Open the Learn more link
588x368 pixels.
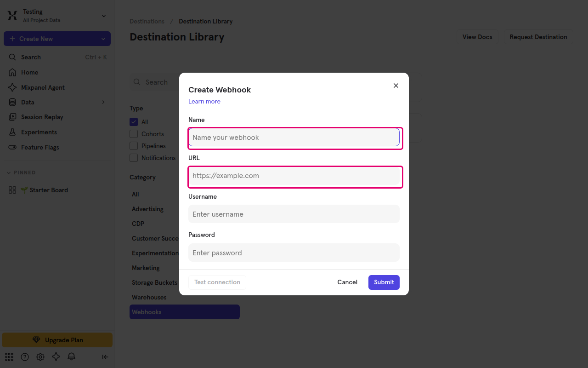(x=204, y=101)
